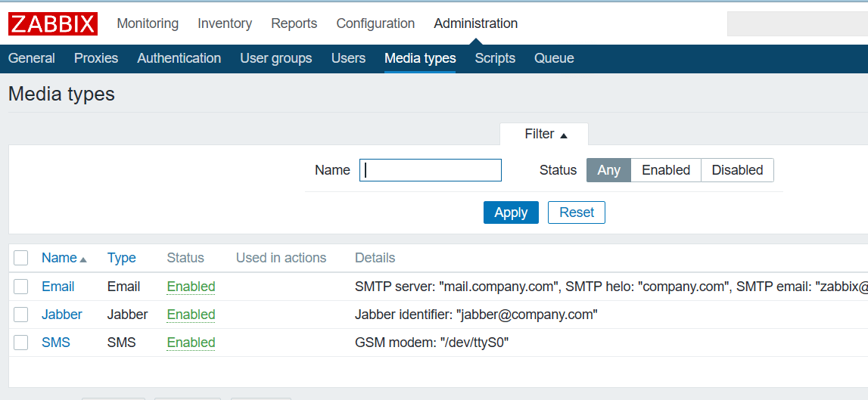This screenshot has height=400, width=868.
Task: Apply the filter
Action: [x=511, y=212]
